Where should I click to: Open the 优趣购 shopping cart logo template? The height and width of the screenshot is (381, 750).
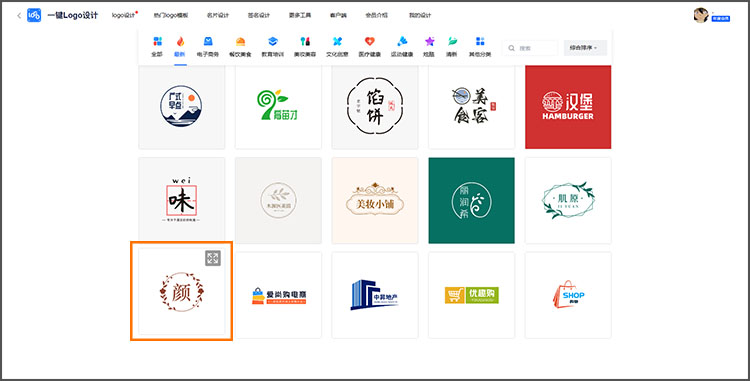472,295
